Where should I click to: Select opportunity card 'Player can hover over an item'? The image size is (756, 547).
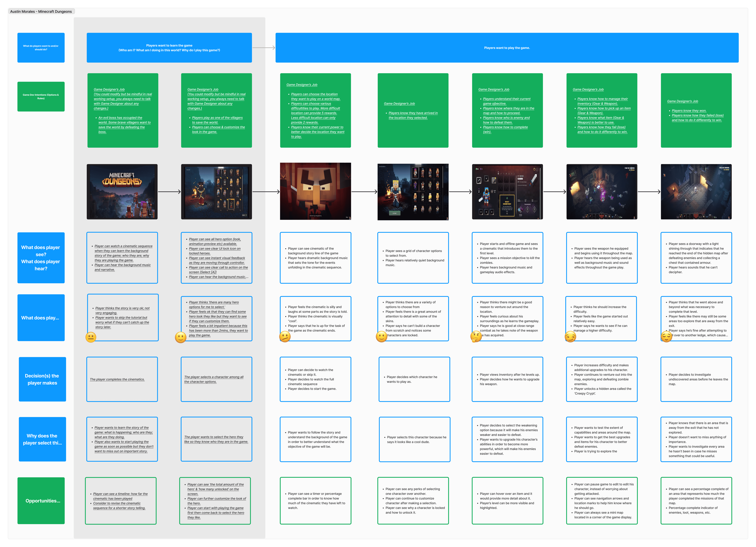coord(507,501)
